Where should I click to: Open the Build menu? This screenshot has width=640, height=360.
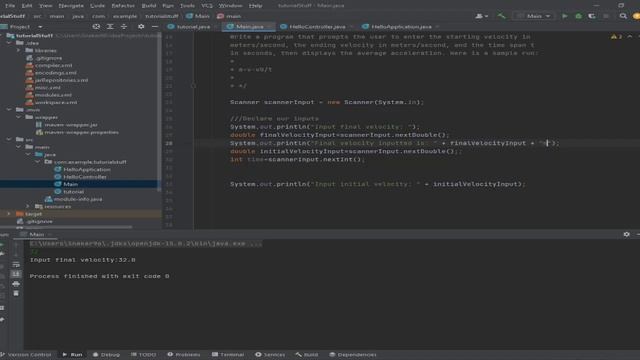(x=149, y=6)
